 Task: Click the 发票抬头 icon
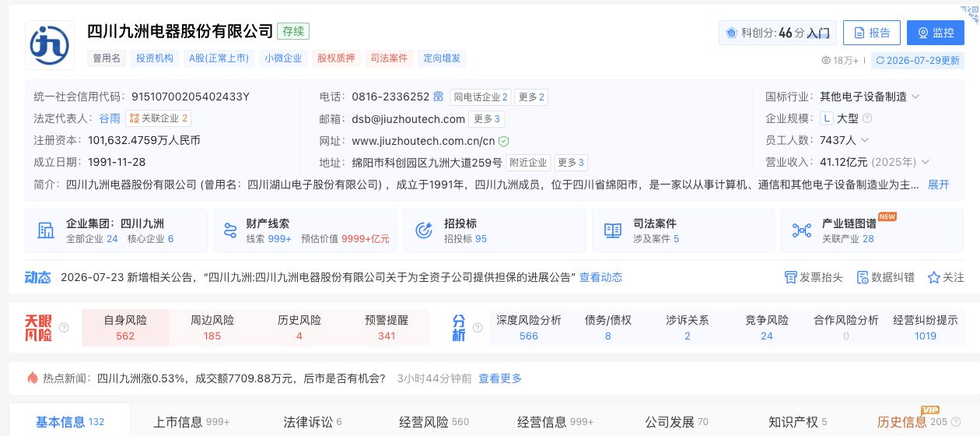(x=790, y=277)
